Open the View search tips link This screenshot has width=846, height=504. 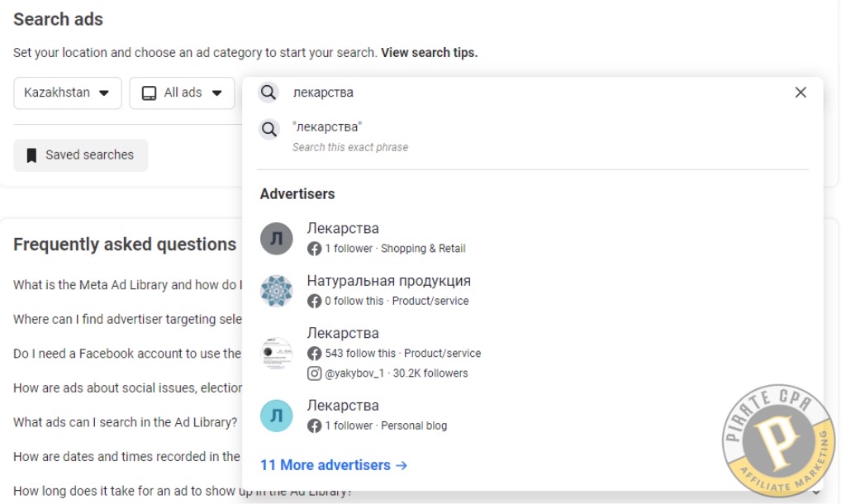point(430,52)
